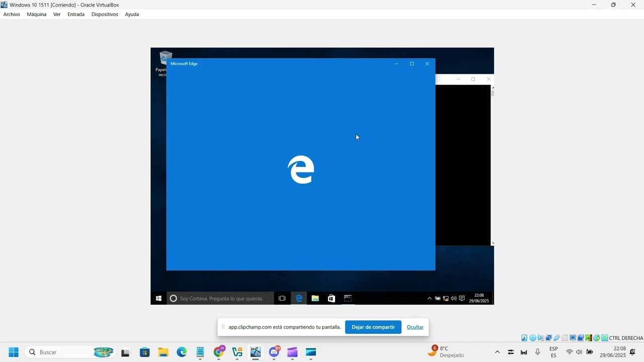Click the guest clock showing 22:08
Screen dimensions: 644x362
coord(478,298)
